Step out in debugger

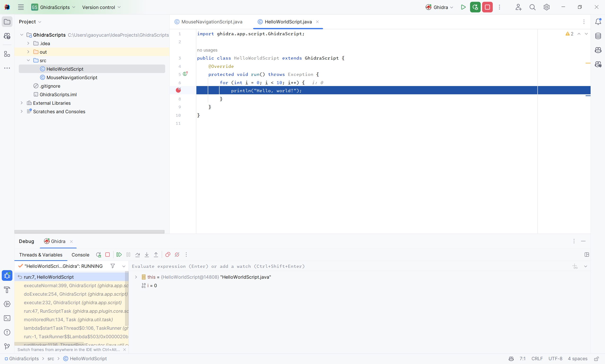coord(156,255)
